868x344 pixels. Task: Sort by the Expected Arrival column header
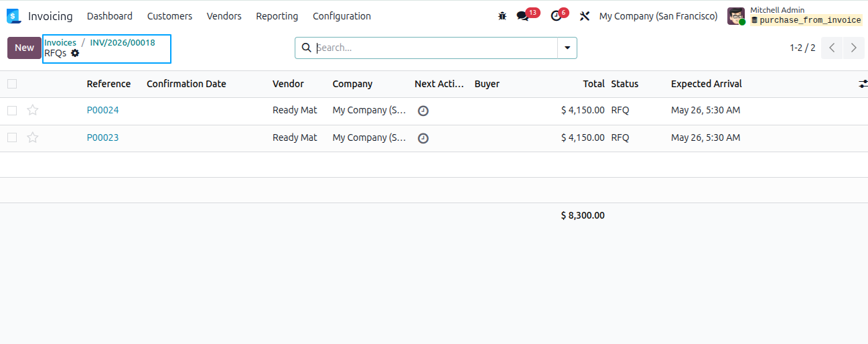pos(707,84)
